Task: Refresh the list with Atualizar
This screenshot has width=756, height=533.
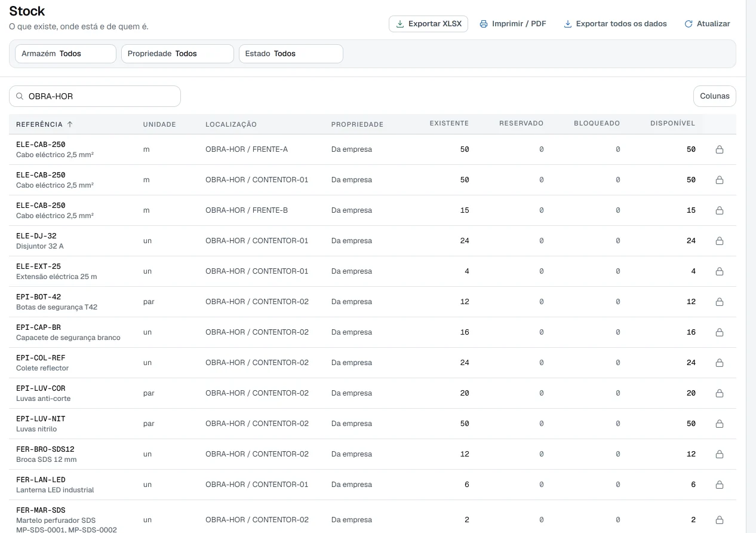Action: [x=707, y=24]
